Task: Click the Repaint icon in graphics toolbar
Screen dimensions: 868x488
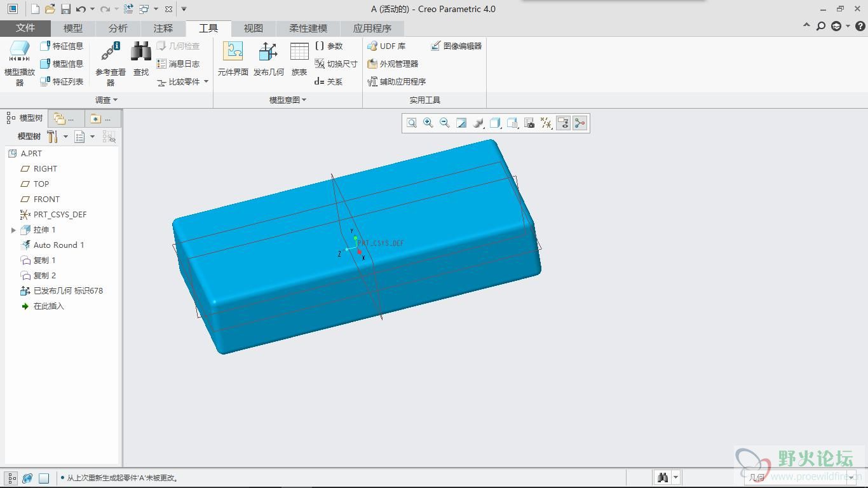Action: click(x=462, y=123)
